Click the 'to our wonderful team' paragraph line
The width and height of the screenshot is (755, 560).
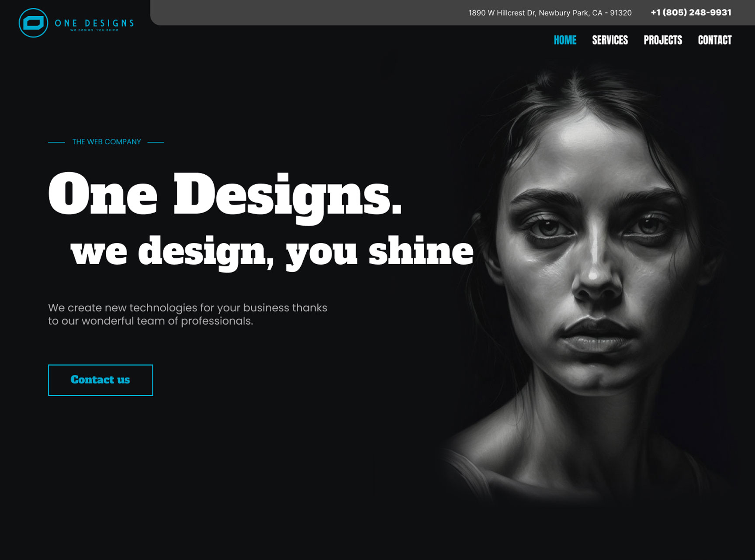click(x=150, y=321)
